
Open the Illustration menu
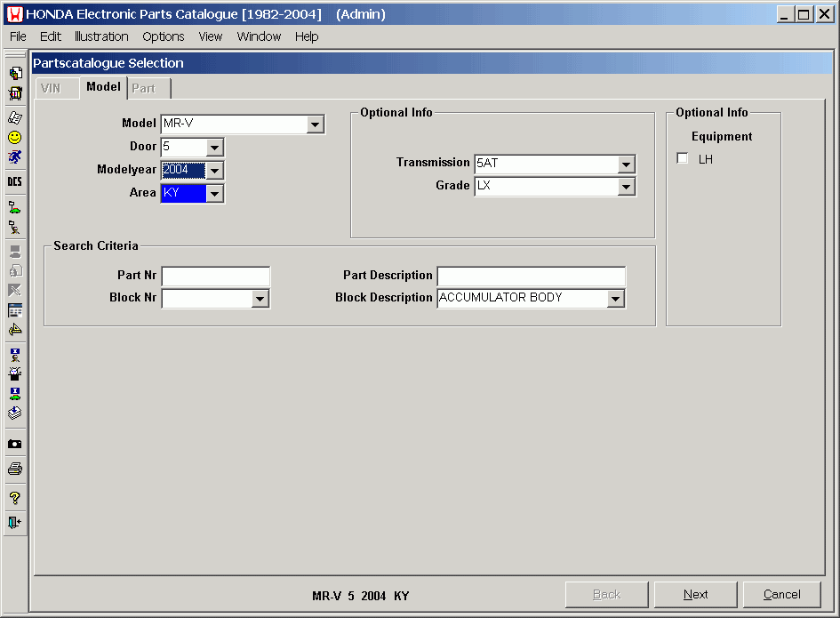click(101, 36)
